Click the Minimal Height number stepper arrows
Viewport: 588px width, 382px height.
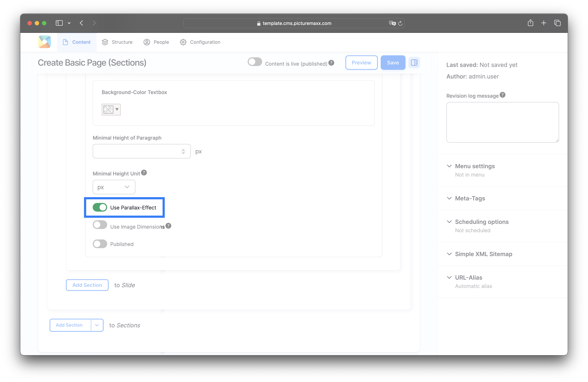pos(183,151)
